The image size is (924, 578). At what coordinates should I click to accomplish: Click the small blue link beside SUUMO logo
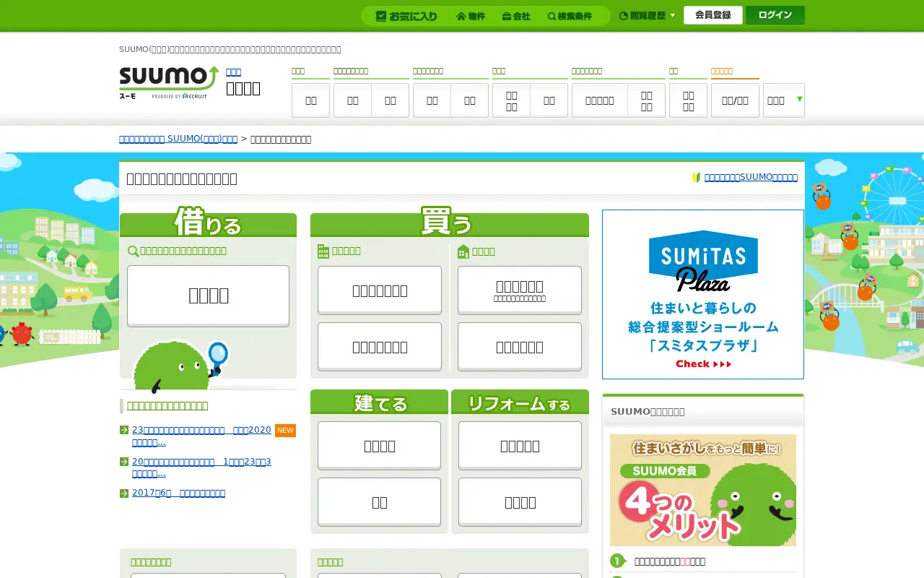click(233, 72)
